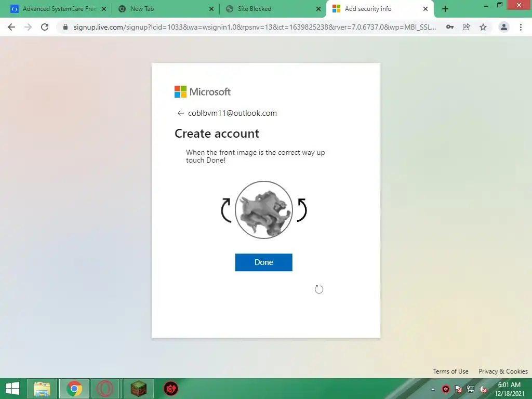
Task: Click the muted volume tray icon
Action: 483,389
